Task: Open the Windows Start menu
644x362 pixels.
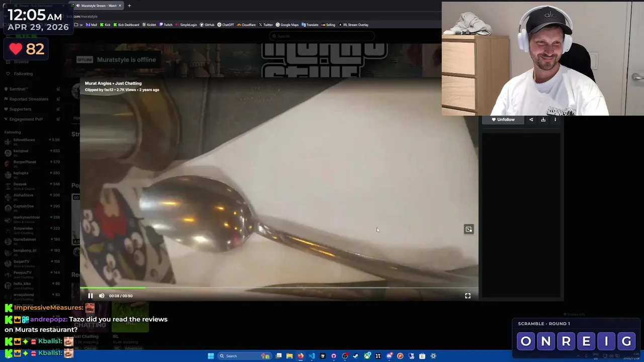Action: [x=211, y=356]
